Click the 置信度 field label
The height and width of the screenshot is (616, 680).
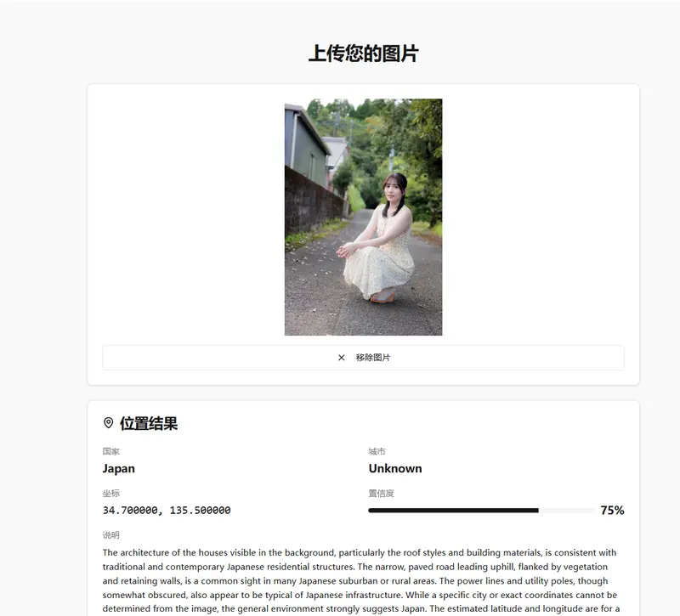[381, 493]
